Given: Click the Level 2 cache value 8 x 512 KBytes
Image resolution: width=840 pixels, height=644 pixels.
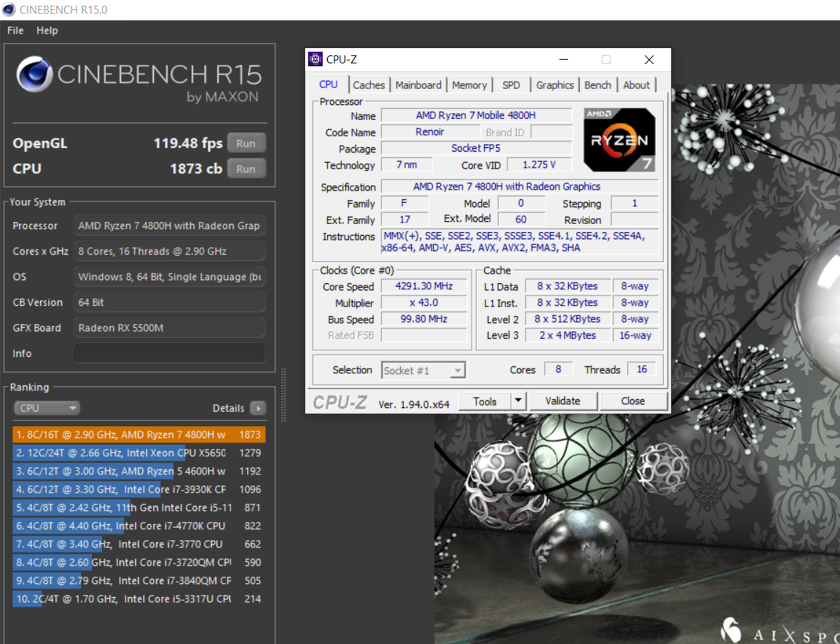Looking at the screenshot, I should 567,319.
